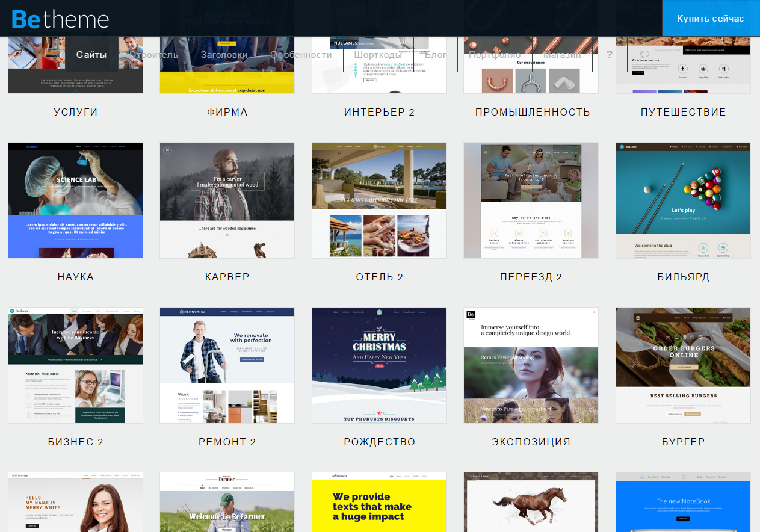This screenshot has width=760, height=532.
Task: Select the Be Business demo preview
Action: click(x=76, y=365)
